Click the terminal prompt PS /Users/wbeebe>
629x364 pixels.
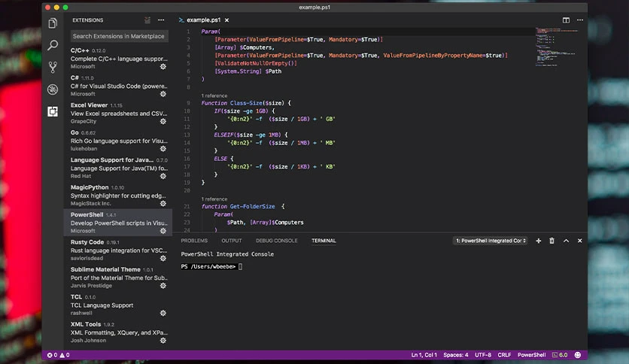tap(208, 266)
